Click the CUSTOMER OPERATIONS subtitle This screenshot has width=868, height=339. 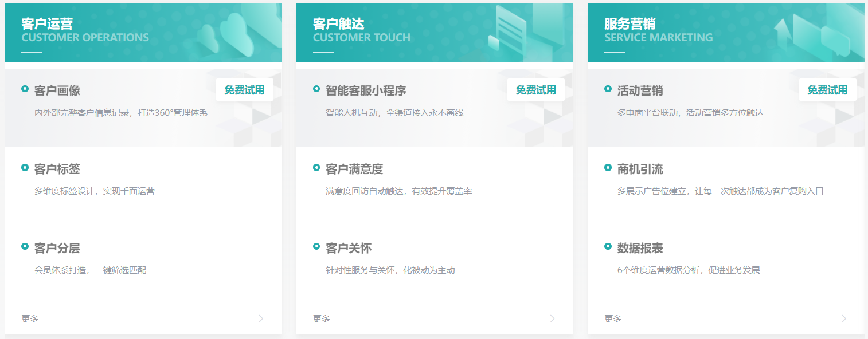click(85, 38)
